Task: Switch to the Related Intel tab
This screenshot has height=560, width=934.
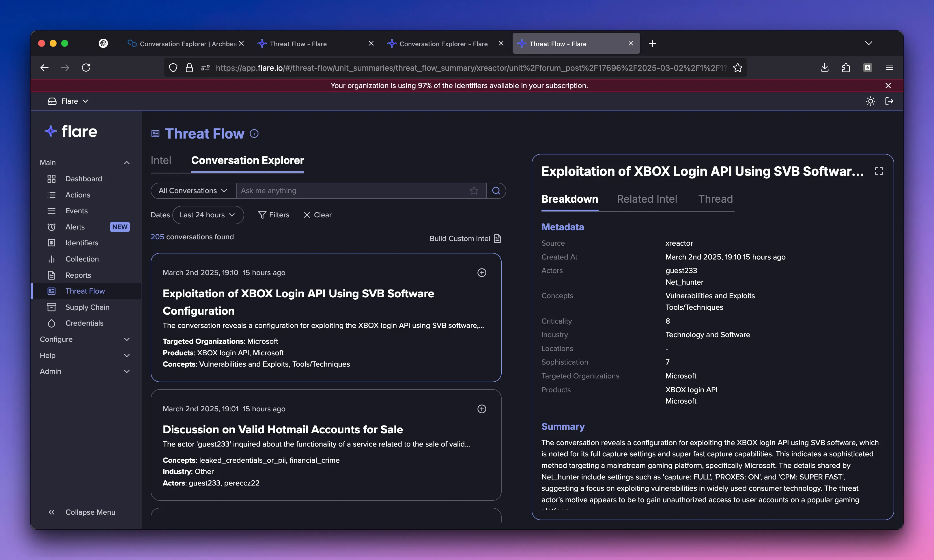Action: click(x=647, y=199)
